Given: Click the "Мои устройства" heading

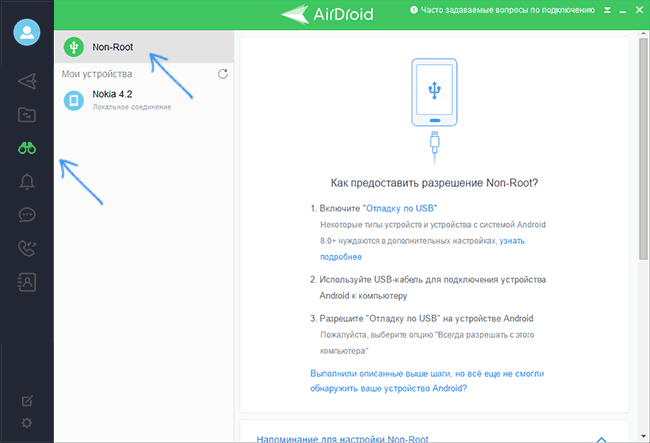Looking at the screenshot, I should [97, 74].
